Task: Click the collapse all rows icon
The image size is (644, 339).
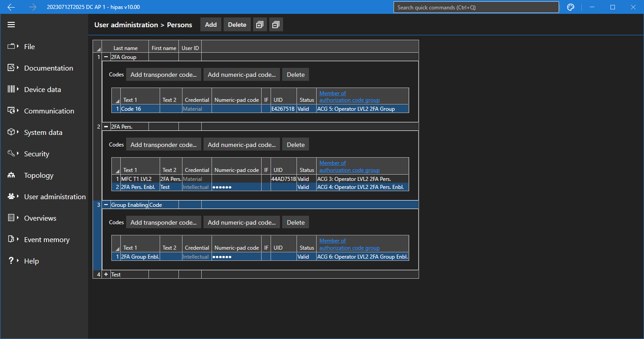Action: tap(276, 25)
